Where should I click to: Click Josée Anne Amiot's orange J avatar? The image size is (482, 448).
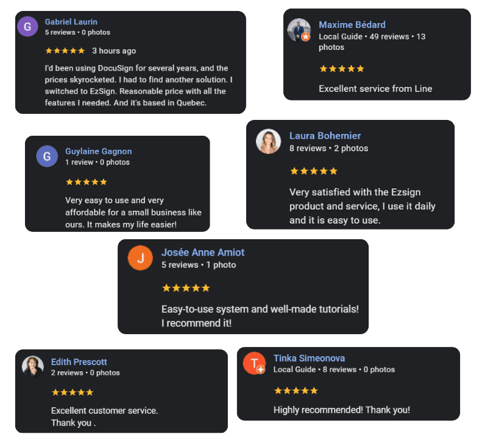(x=140, y=258)
